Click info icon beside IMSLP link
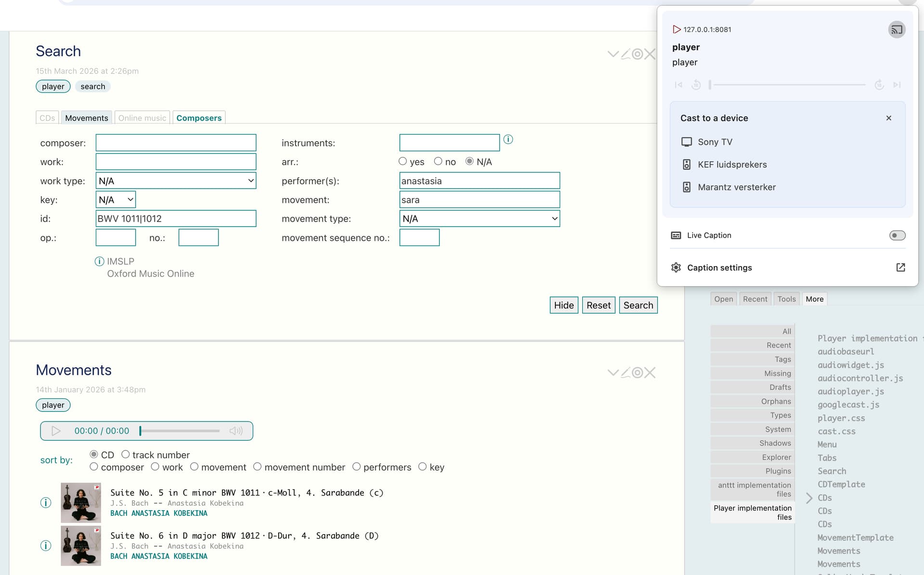 [99, 261]
